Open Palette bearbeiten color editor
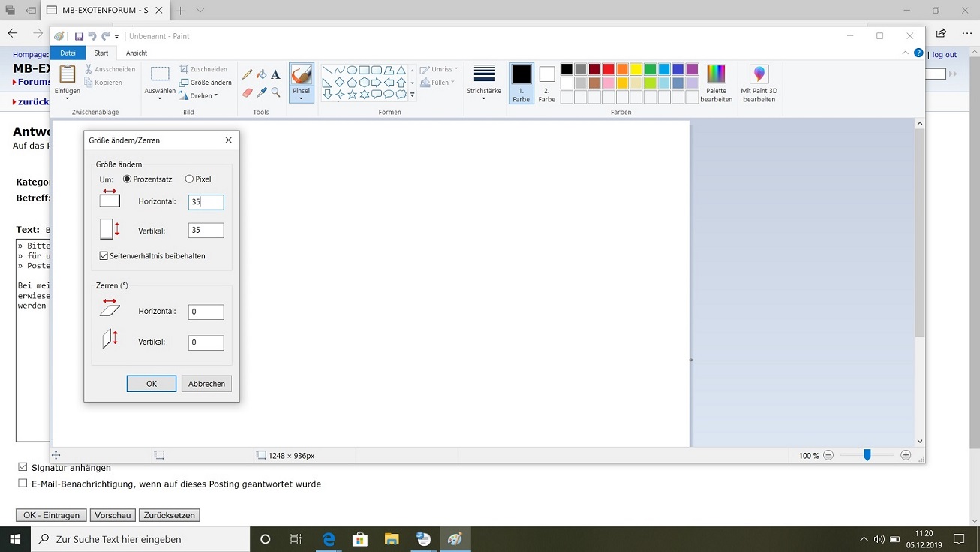The height and width of the screenshot is (552, 980). 716,83
